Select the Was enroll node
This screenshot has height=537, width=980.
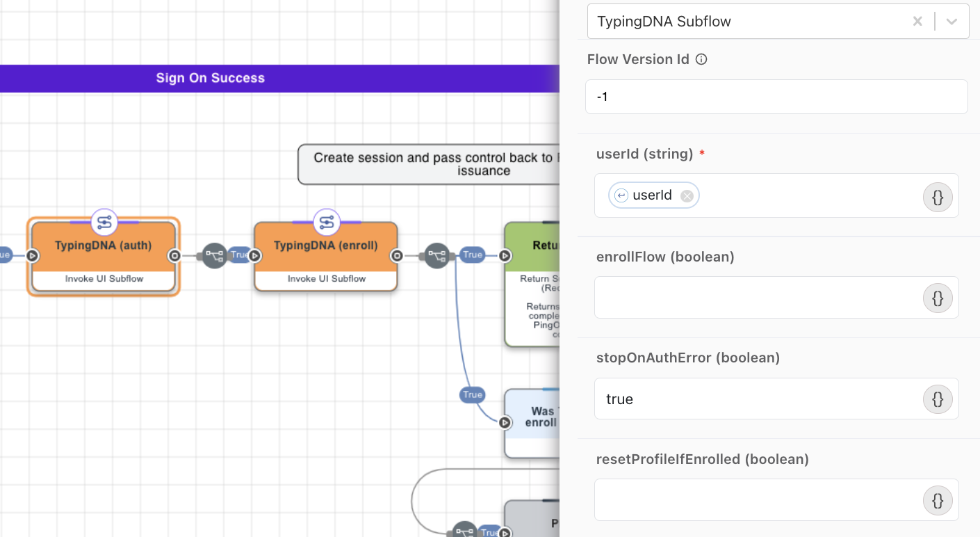coord(532,423)
